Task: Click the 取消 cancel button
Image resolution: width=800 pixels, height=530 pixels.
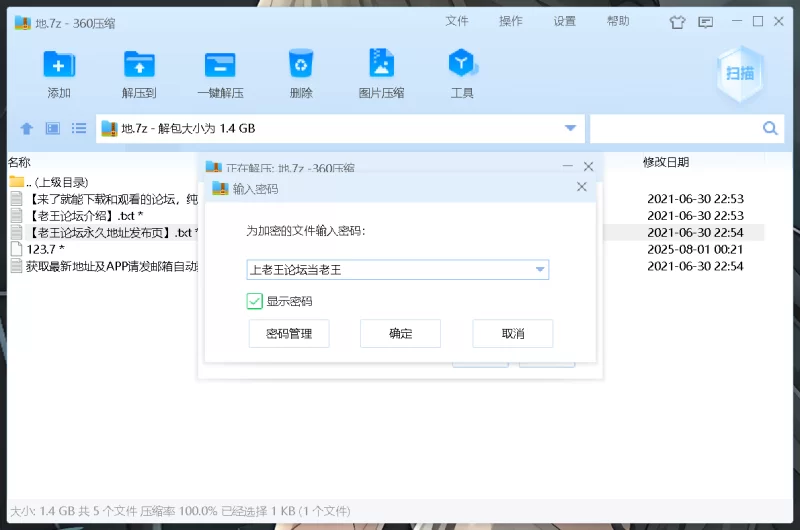Action: tap(513, 334)
